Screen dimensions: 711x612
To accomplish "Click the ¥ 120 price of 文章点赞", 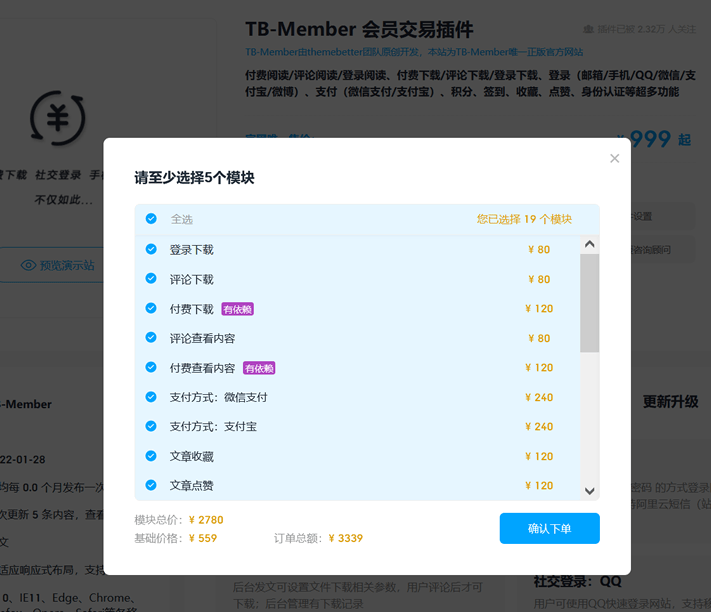I will click(x=539, y=486).
